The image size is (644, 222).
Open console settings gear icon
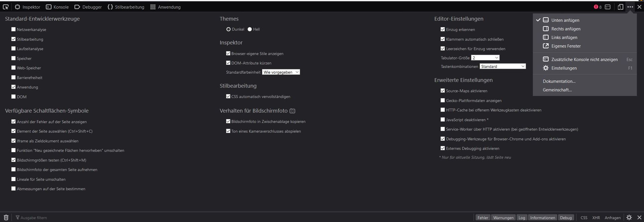(x=629, y=217)
